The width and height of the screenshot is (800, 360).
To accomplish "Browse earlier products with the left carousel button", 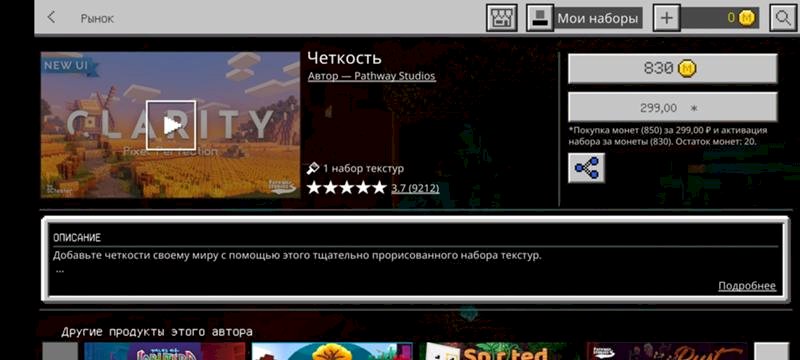I will pyautogui.click(x=60, y=351).
